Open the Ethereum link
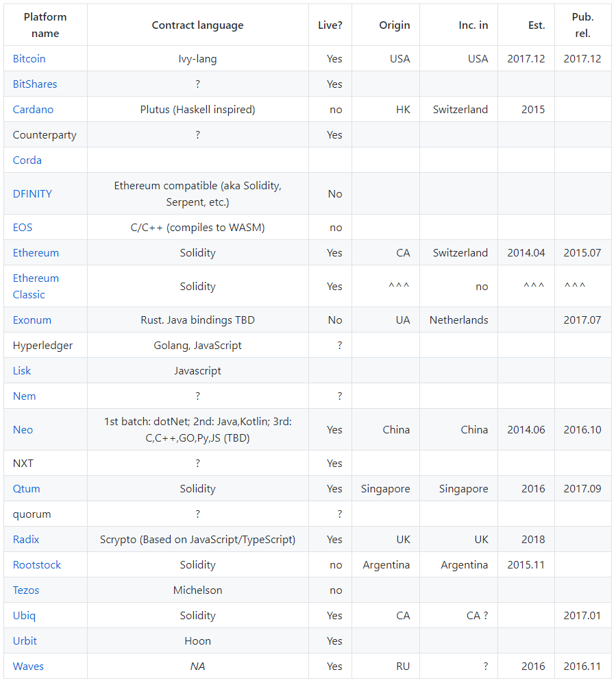The height and width of the screenshot is (683, 616). click(x=36, y=253)
